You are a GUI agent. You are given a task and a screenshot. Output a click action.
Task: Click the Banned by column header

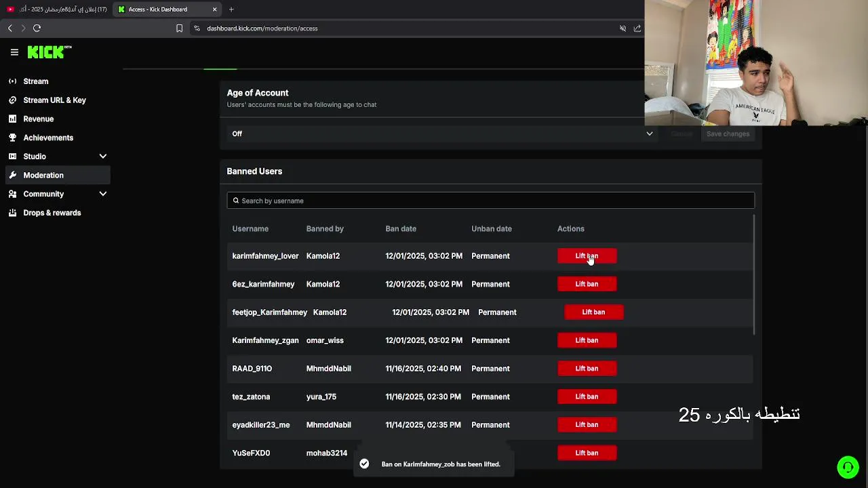point(325,229)
